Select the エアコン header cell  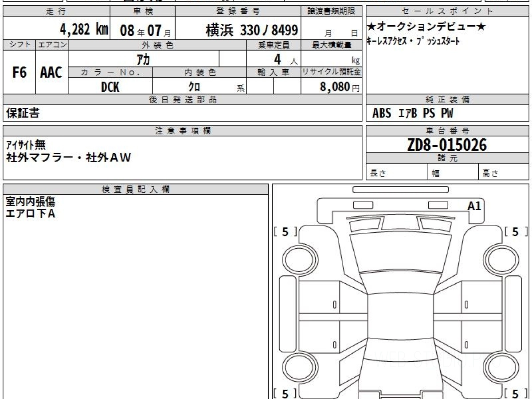[x=52, y=45]
